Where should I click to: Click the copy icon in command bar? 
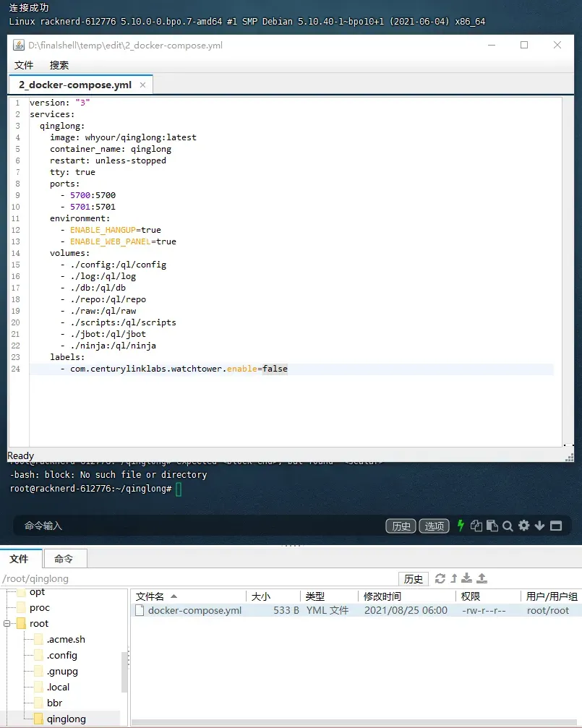tap(476, 526)
